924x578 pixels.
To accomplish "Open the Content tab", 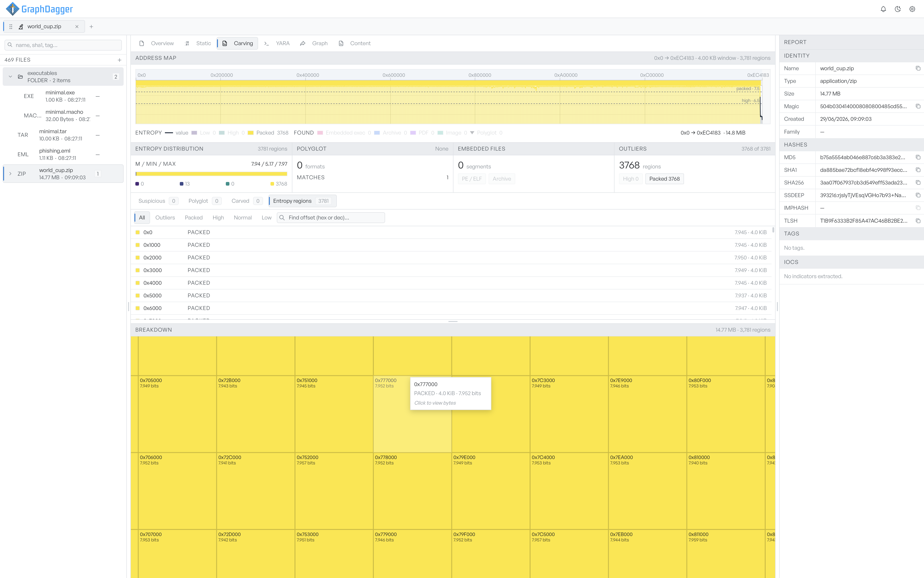I will click(355, 44).
